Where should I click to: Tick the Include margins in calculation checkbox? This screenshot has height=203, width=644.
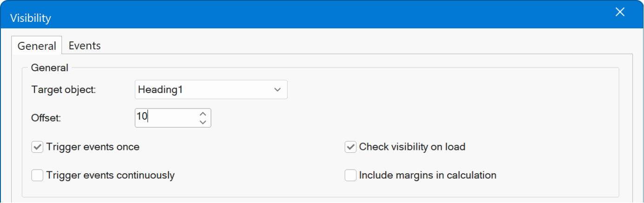(x=350, y=176)
